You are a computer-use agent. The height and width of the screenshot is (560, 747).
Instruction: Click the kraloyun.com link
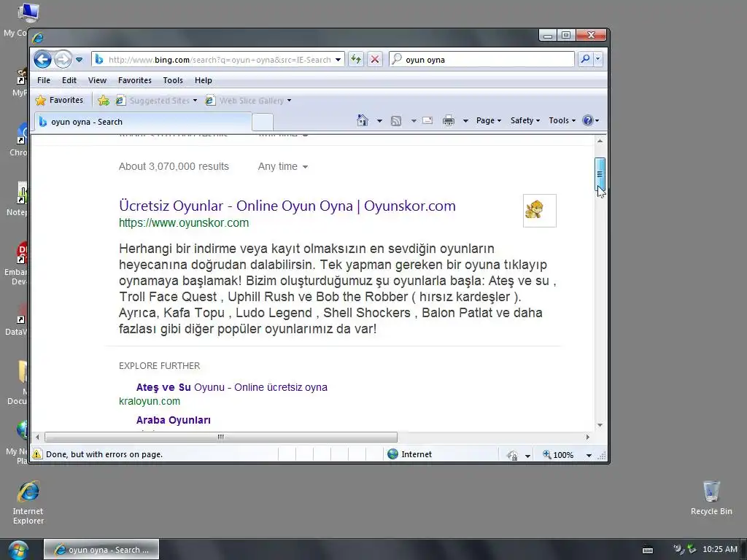pos(150,402)
